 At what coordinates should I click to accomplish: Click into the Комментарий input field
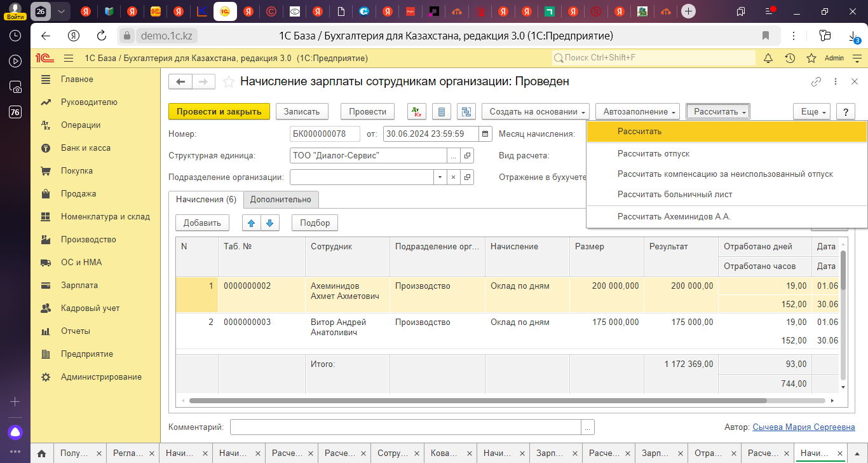405,427
